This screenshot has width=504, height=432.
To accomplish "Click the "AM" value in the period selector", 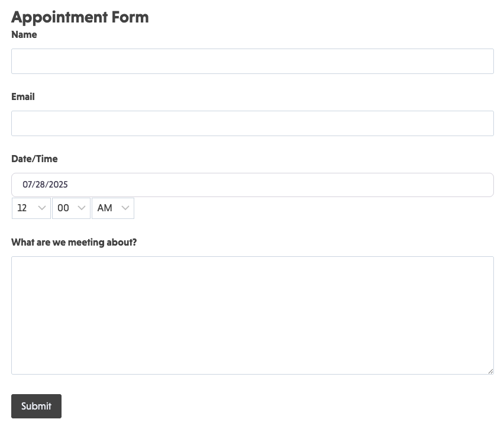I will pyautogui.click(x=105, y=208).
